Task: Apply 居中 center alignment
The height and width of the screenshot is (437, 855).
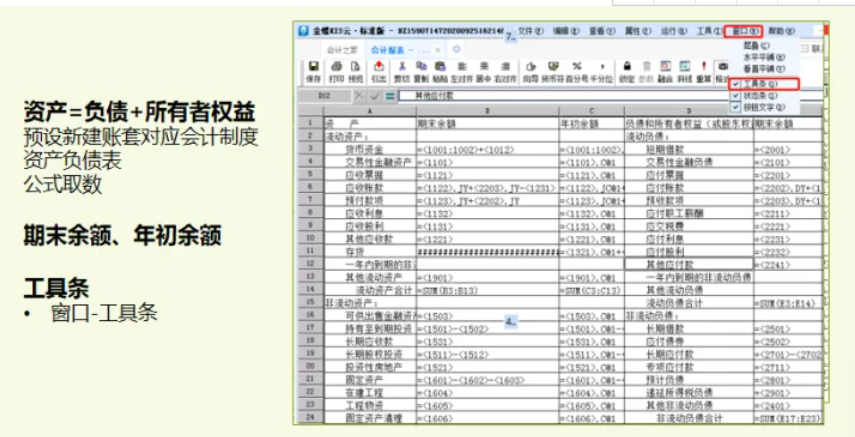Action: (483, 67)
